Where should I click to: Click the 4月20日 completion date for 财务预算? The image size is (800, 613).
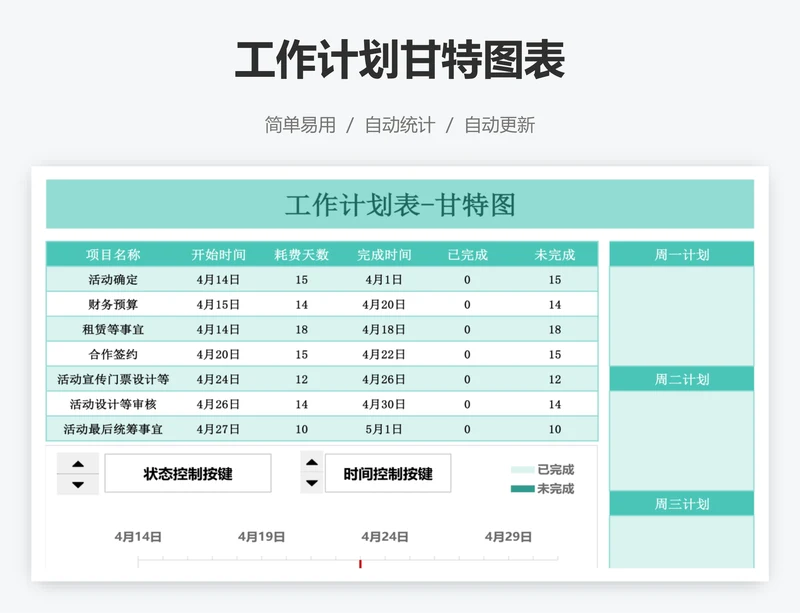384,304
